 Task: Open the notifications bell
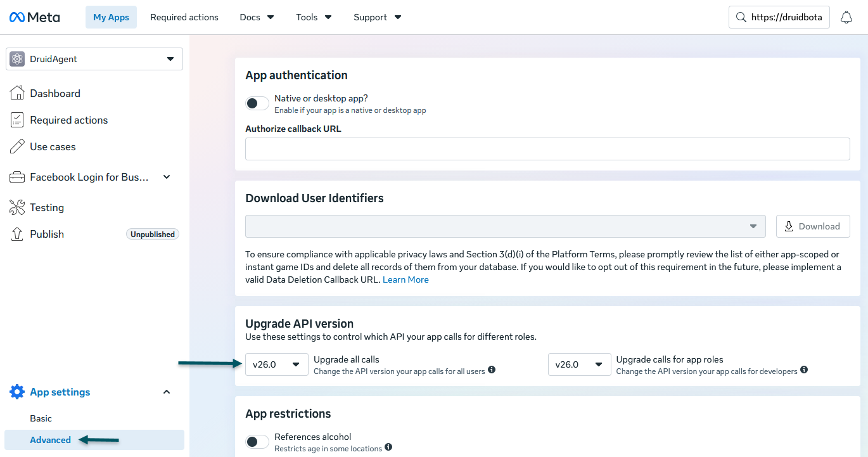[846, 17]
